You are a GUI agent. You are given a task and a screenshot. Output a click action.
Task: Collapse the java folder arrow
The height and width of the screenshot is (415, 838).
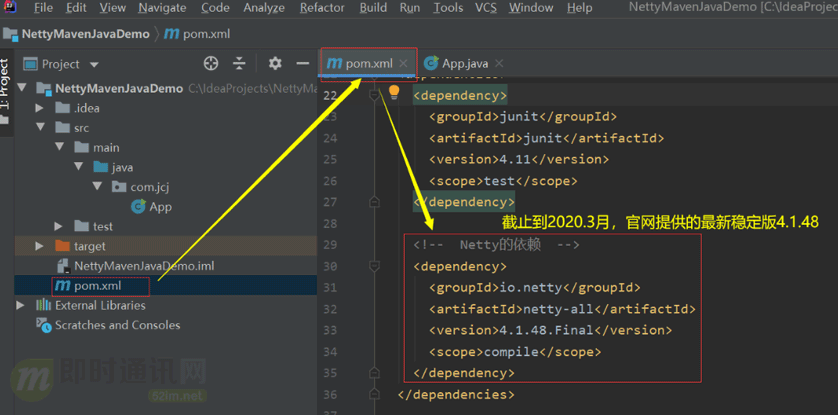[x=79, y=167]
